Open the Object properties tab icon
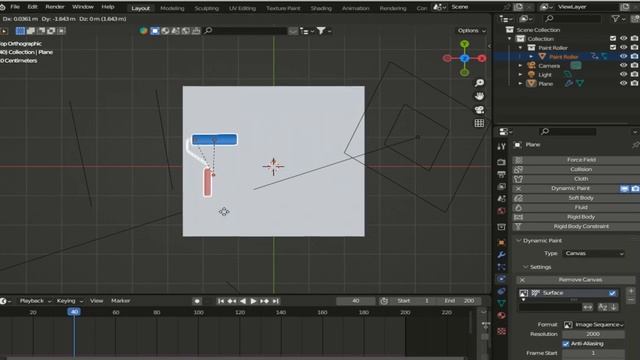 click(x=502, y=242)
